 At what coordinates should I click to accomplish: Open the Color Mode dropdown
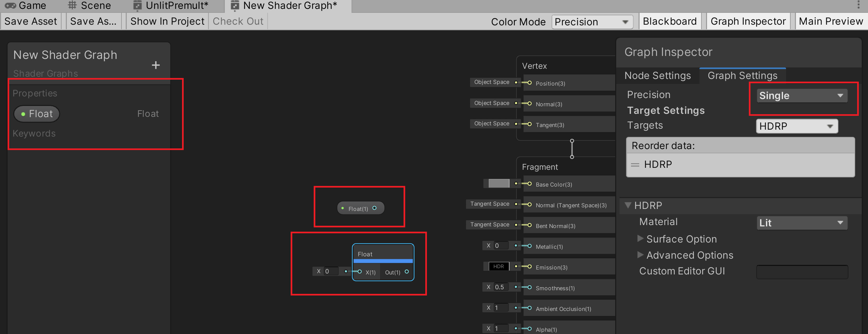click(x=592, y=22)
